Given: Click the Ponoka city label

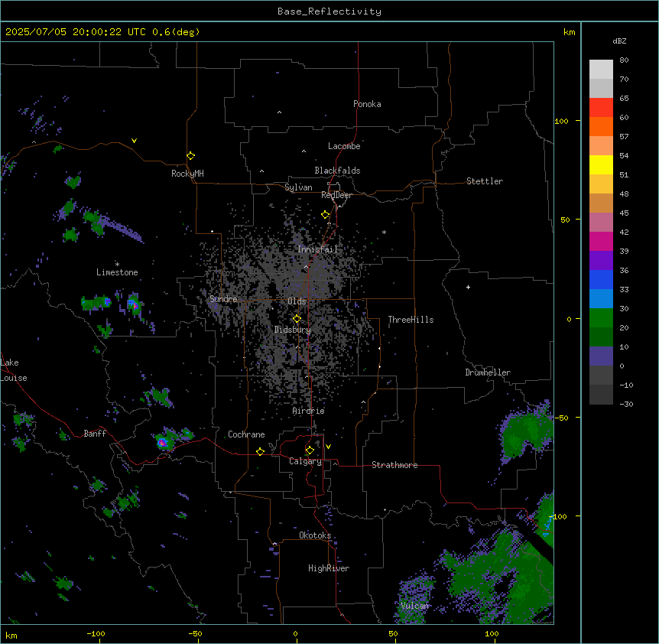Looking at the screenshot, I should click(x=367, y=104).
